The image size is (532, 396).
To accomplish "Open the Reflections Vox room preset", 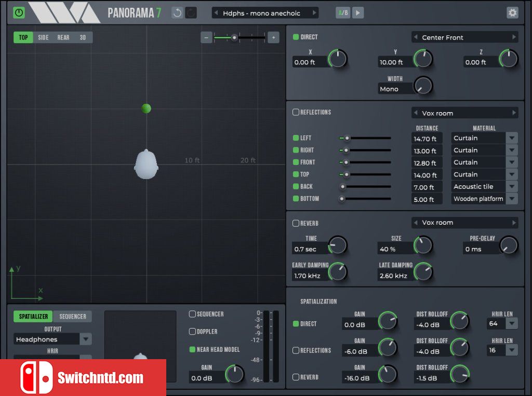I will [x=464, y=113].
